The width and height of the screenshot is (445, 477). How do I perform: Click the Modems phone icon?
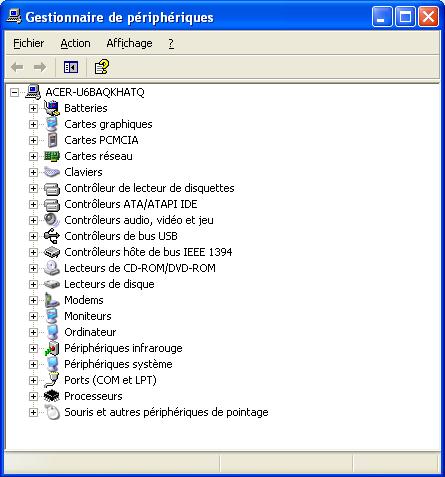coord(52,300)
